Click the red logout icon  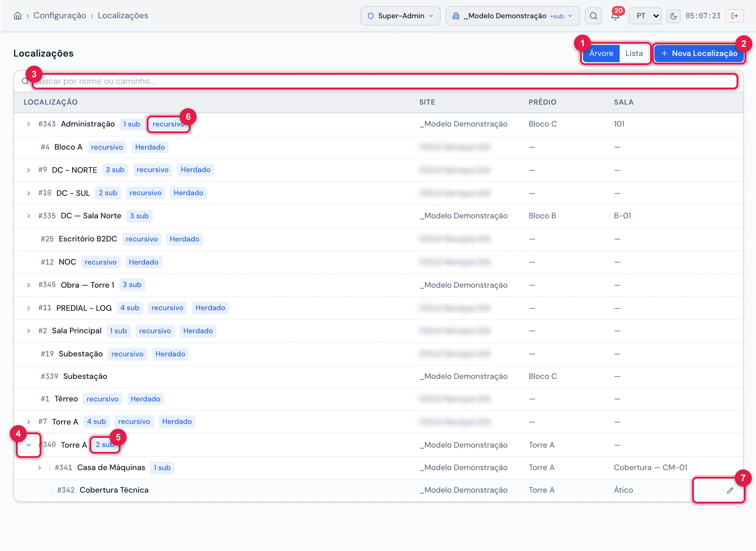[x=734, y=16]
